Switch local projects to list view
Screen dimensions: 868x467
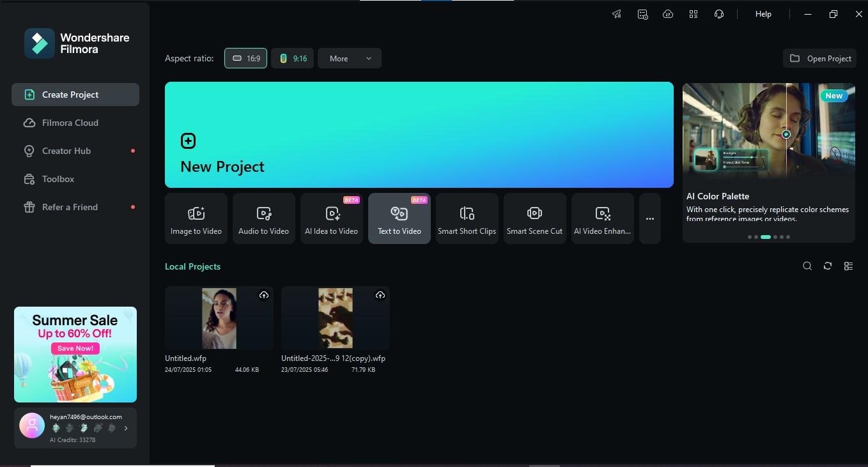pyautogui.click(x=848, y=266)
